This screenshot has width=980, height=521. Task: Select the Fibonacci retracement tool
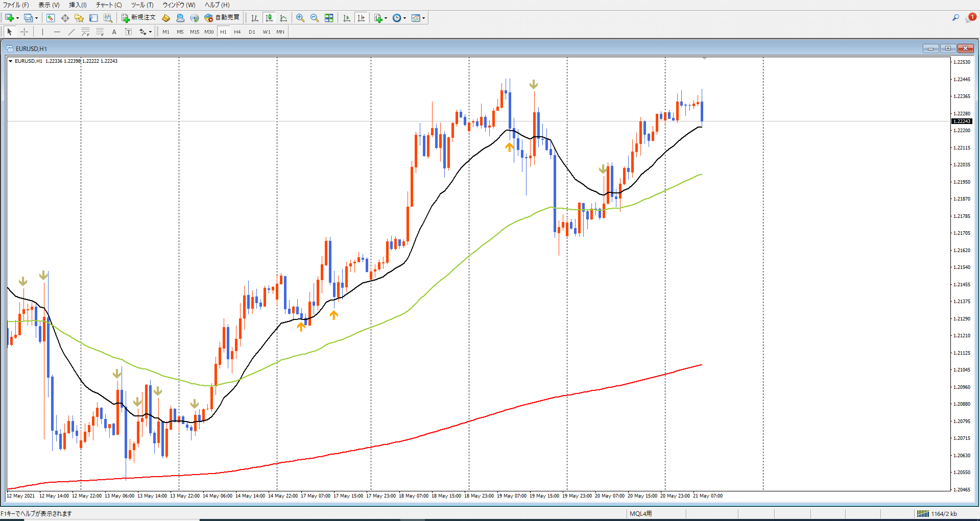100,32
